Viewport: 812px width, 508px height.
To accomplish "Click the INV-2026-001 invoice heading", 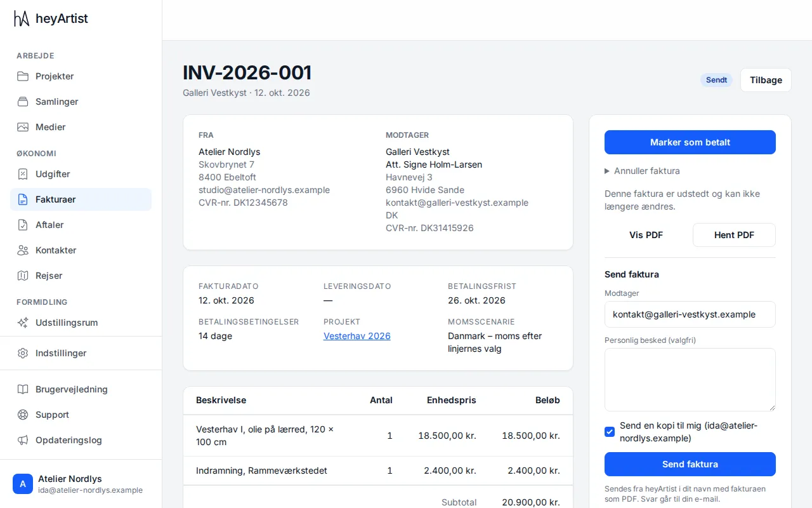I will click(247, 72).
